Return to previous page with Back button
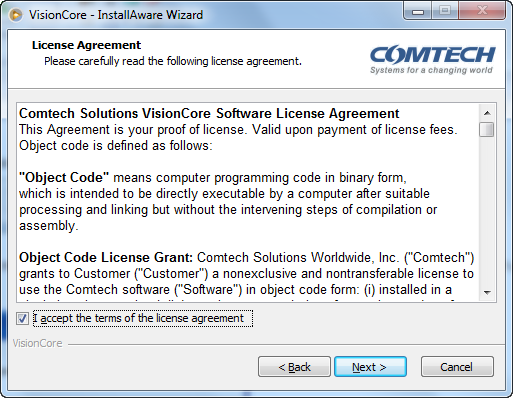 (x=294, y=367)
